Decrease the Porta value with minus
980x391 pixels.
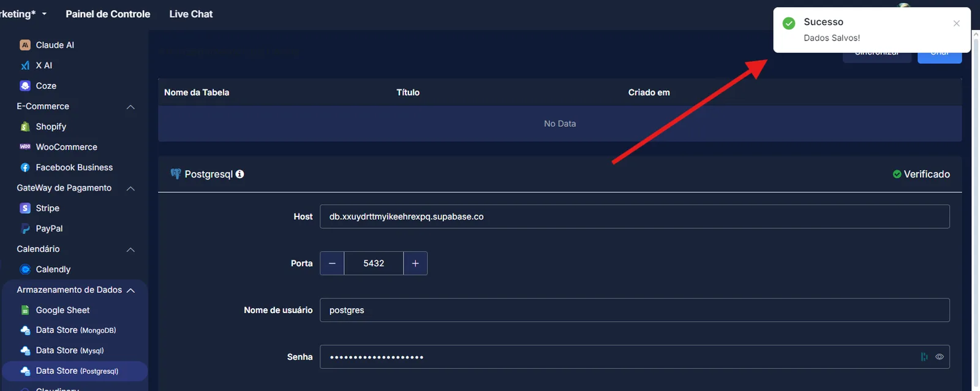(332, 263)
